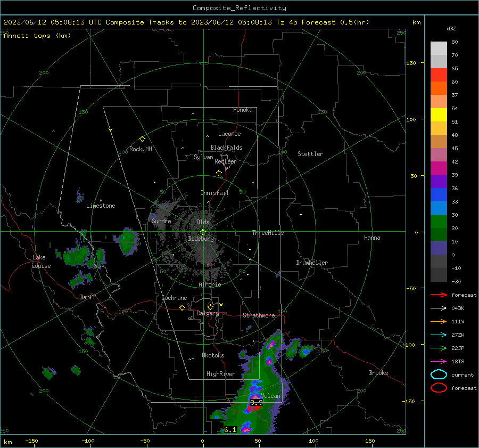
Task: Click the 'Forecast 0.5(hr)' header text
Action: tap(335, 22)
